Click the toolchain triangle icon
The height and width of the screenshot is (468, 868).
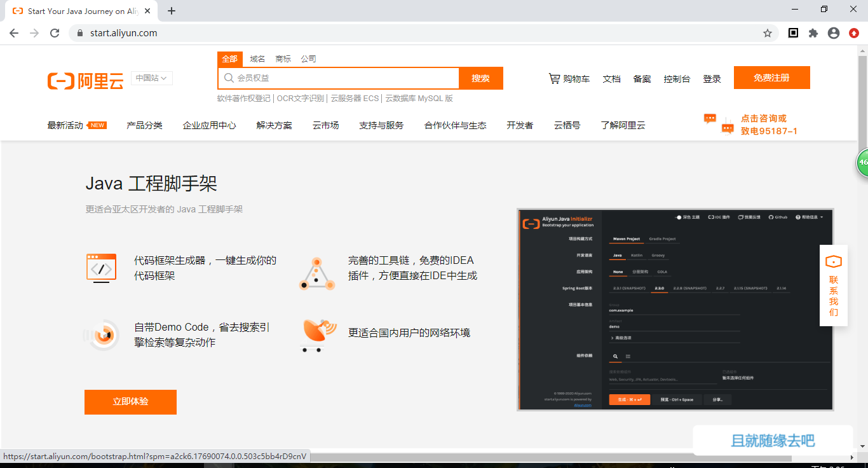tap(316, 273)
